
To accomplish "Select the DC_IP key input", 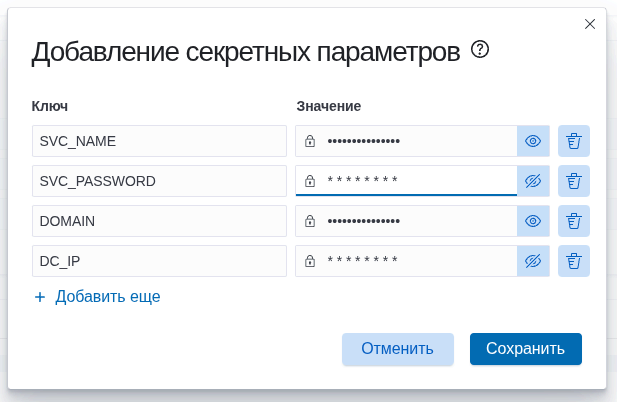I will coord(159,261).
